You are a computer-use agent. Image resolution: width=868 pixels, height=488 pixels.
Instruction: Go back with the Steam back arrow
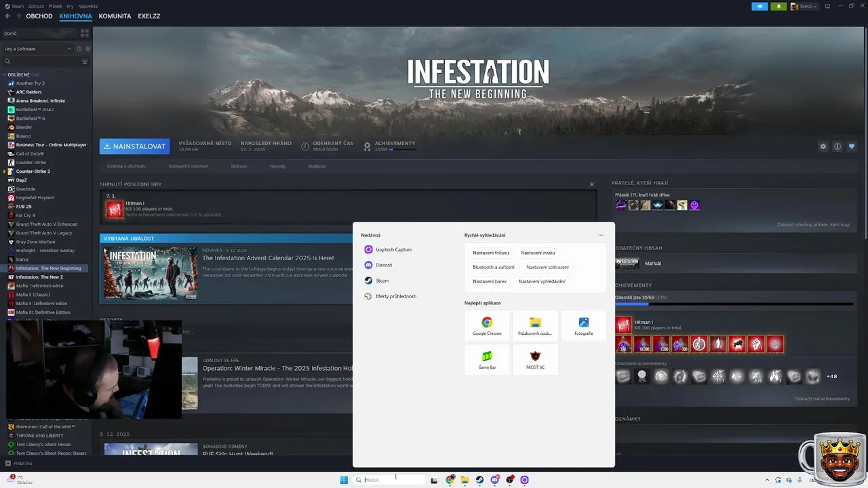coord(7,16)
